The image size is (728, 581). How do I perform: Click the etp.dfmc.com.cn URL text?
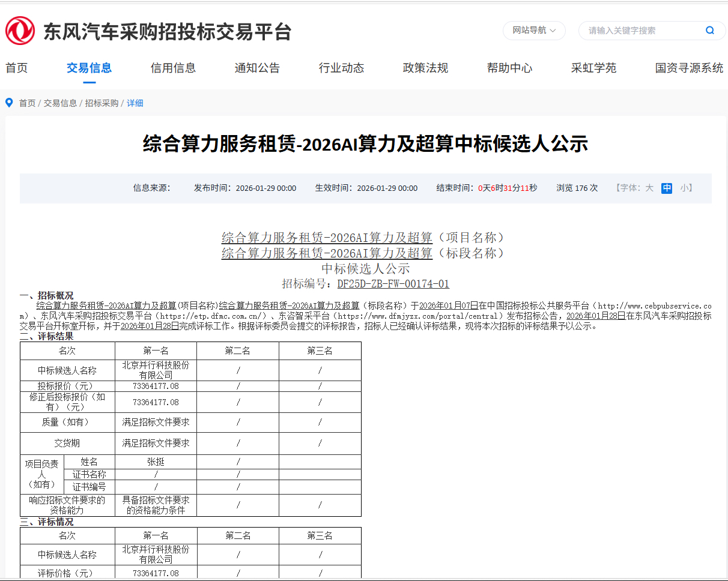tap(210, 316)
